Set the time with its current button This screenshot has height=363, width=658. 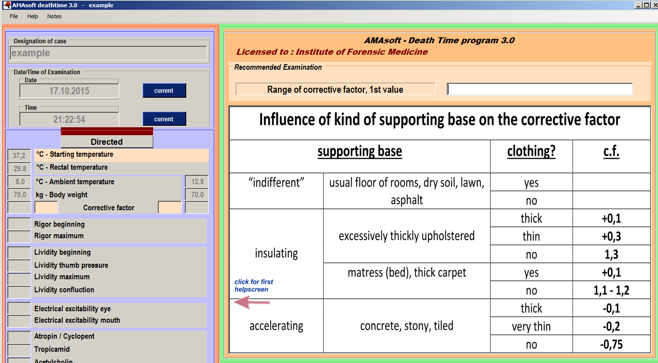tap(164, 119)
